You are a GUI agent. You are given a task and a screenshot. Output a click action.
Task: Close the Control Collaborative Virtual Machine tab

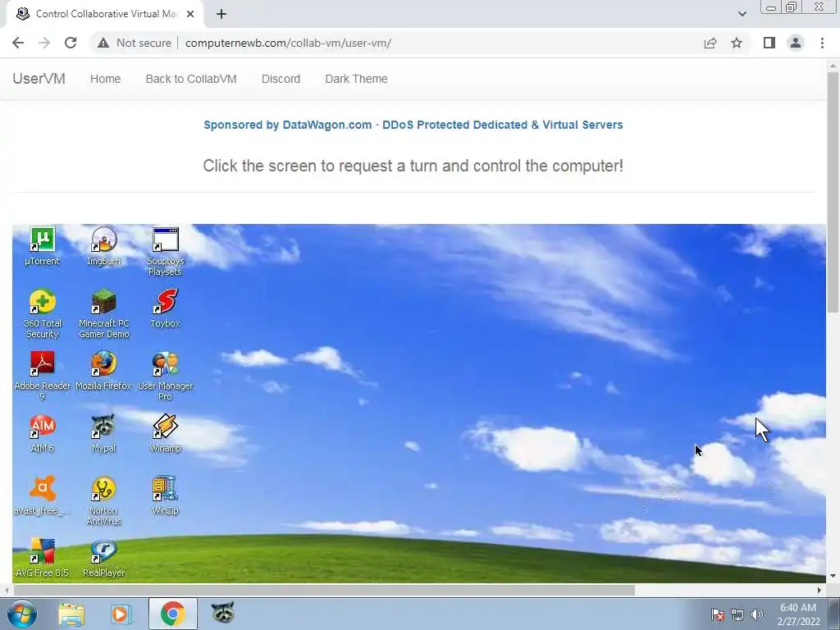tap(190, 15)
